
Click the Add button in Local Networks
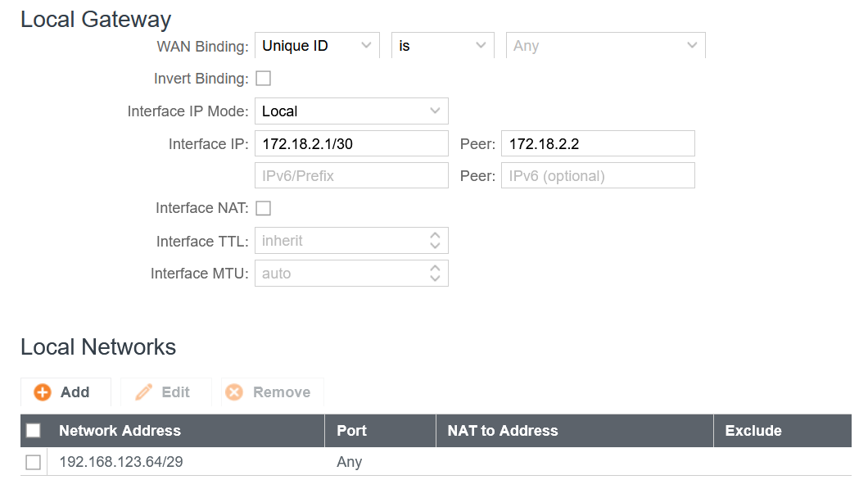66,392
